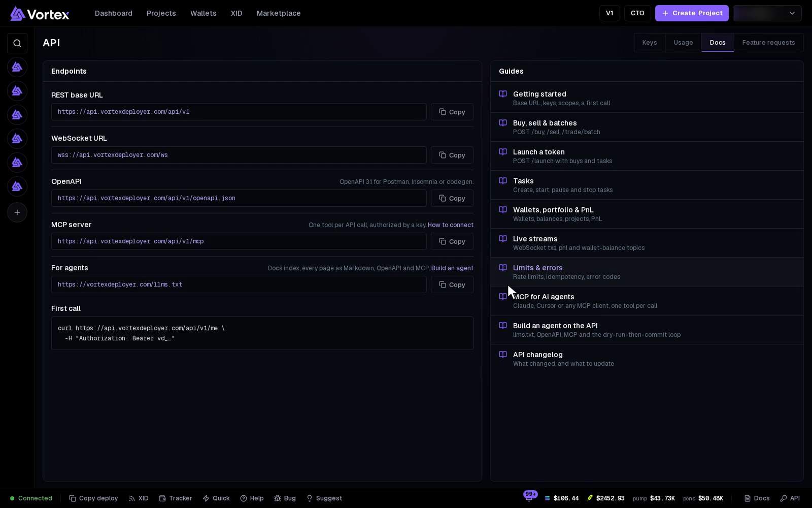Click the plus icon in the left sidebar
812x508 pixels.
click(x=17, y=212)
